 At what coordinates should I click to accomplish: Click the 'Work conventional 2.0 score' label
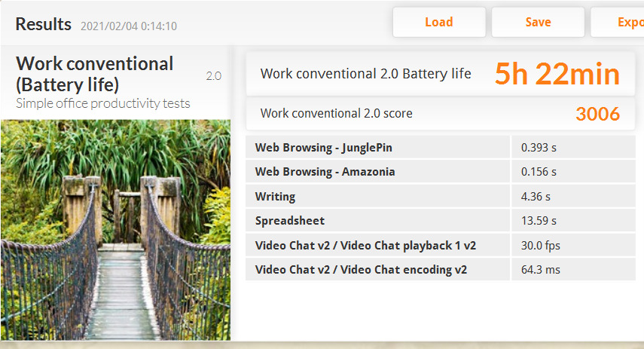tap(336, 113)
